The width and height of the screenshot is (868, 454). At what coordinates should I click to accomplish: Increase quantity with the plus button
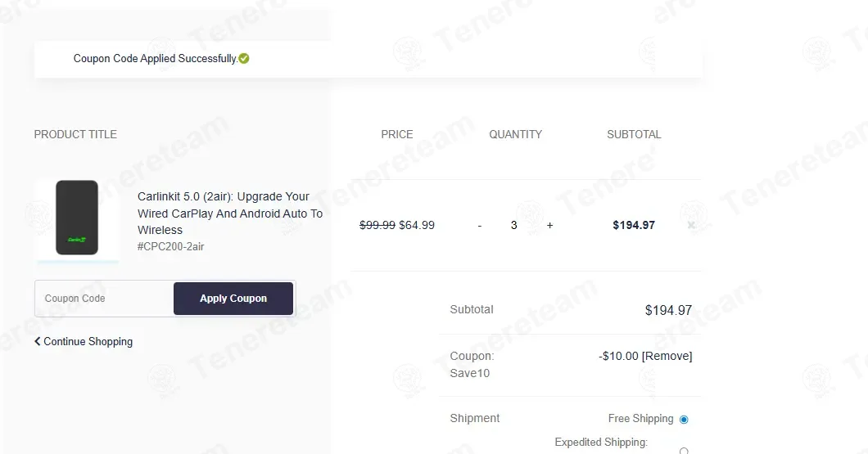pos(549,225)
